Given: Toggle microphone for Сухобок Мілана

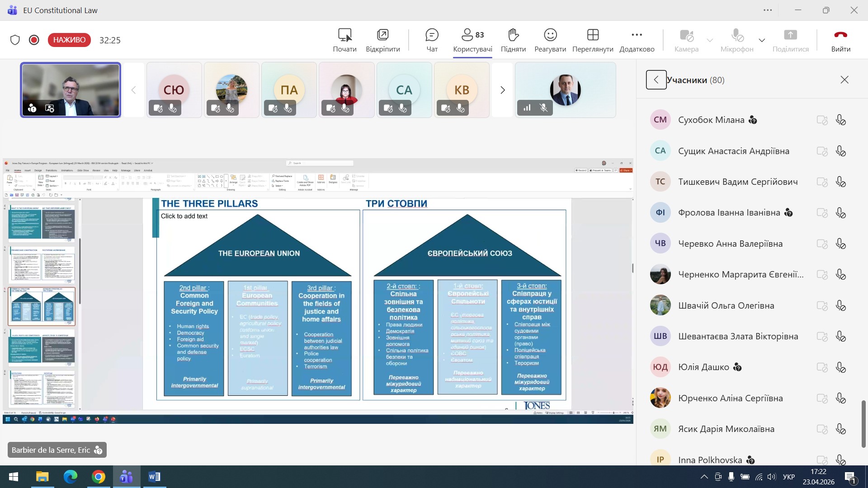Looking at the screenshot, I should coord(840,120).
